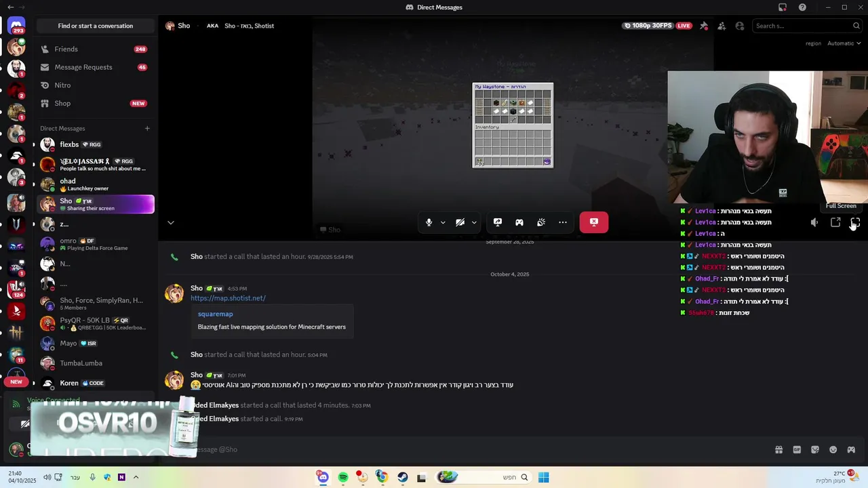Click Sho's username in the 7:01 PM message
Viewport: 868px width, 488px height.
(x=197, y=375)
